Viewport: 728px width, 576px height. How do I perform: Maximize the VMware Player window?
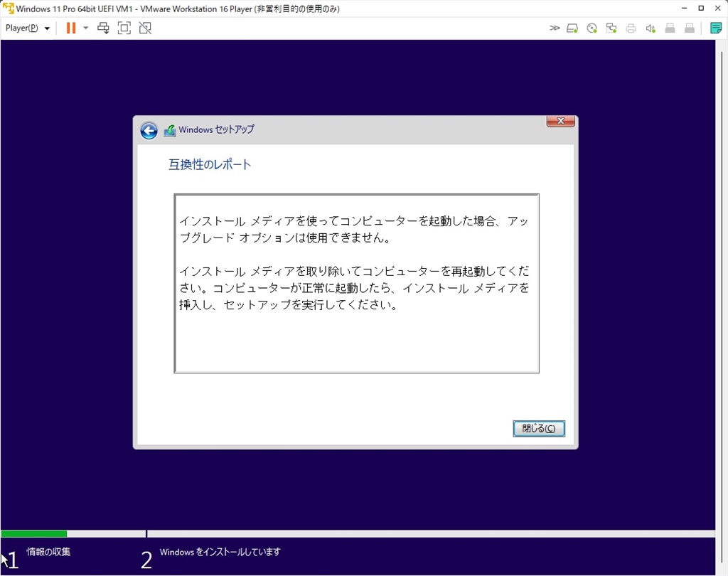tap(701, 9)
